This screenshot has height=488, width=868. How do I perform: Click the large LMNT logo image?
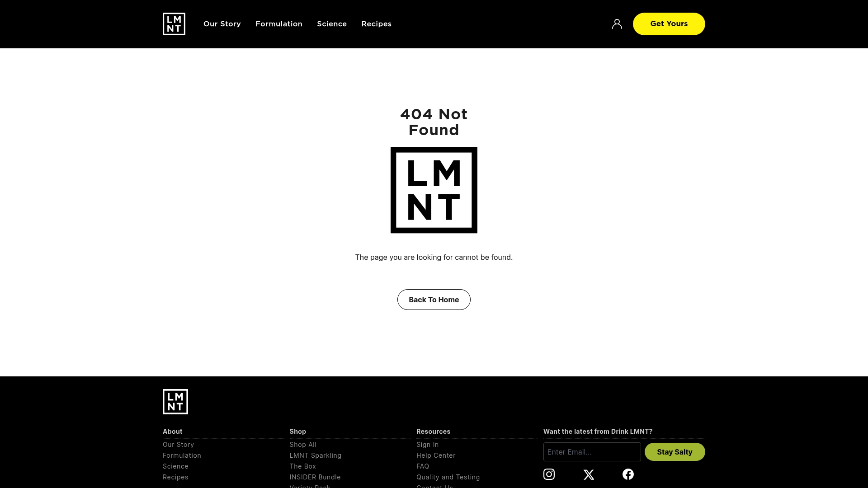click(x=434, y=190)
